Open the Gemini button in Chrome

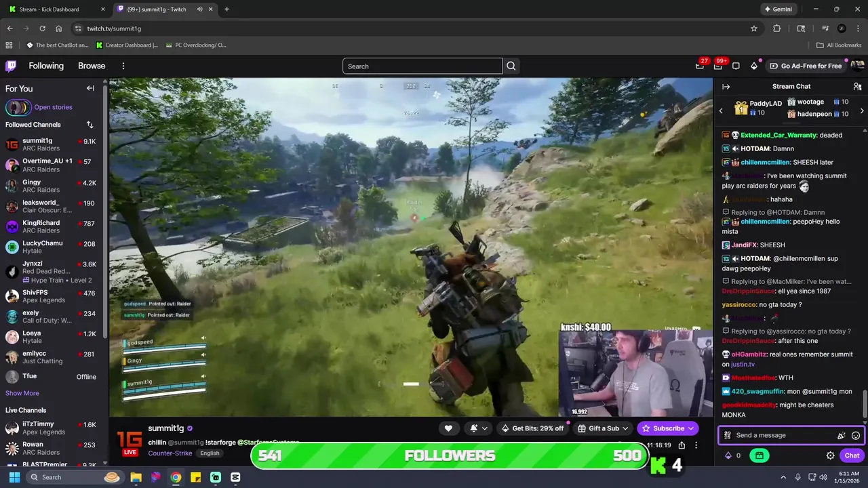coord(777,9)
